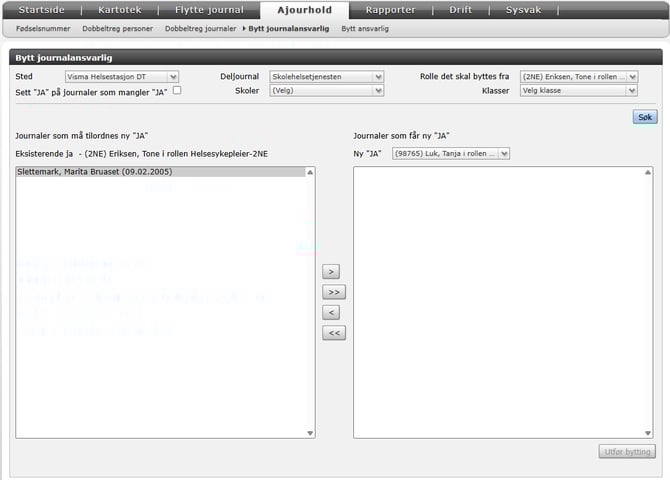Expand the Deljournal dropdown
Screen dimensions: 670x480
pyautogui.click(x=326, y=76)
